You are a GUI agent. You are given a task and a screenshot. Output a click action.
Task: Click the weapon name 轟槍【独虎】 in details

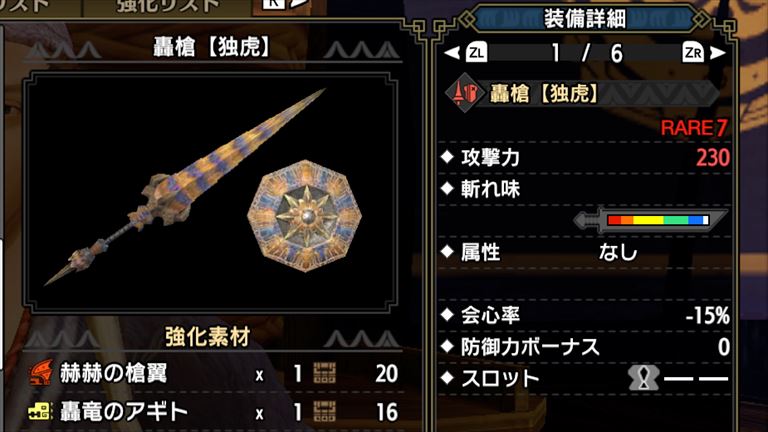(545, 93)
